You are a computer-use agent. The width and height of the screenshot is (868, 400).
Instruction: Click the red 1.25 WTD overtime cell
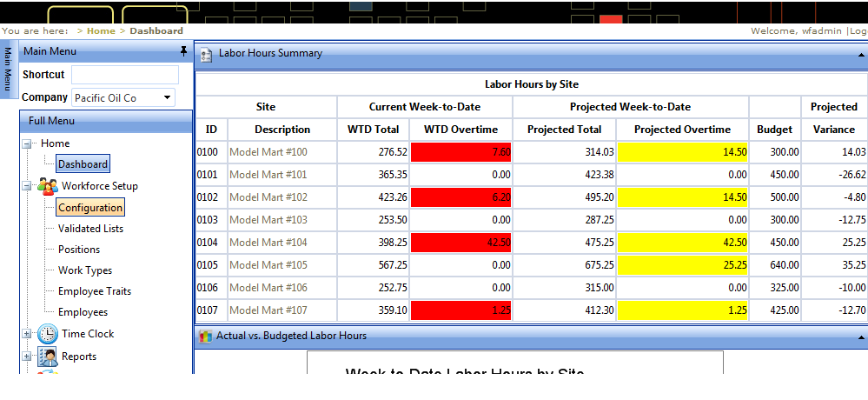[461, 310]
